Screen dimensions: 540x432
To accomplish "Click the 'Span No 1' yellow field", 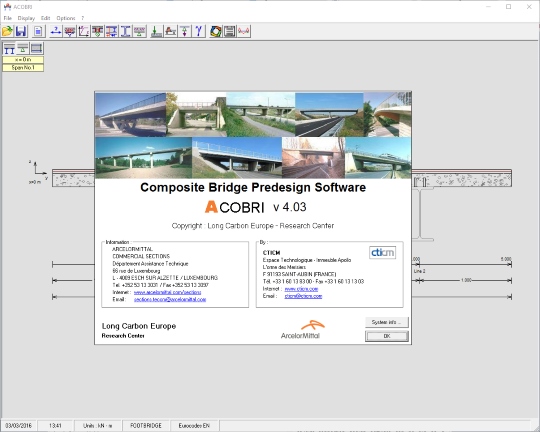I will click(23, 68).
